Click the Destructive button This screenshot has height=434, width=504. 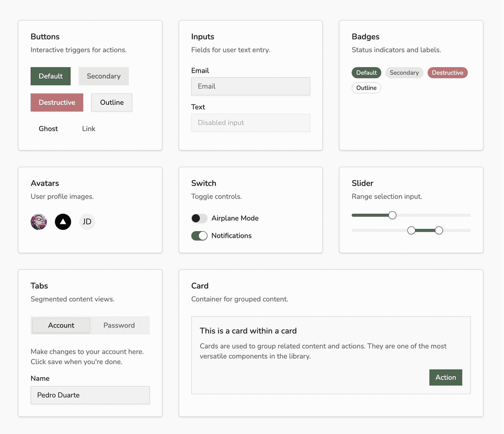(56, 103)
